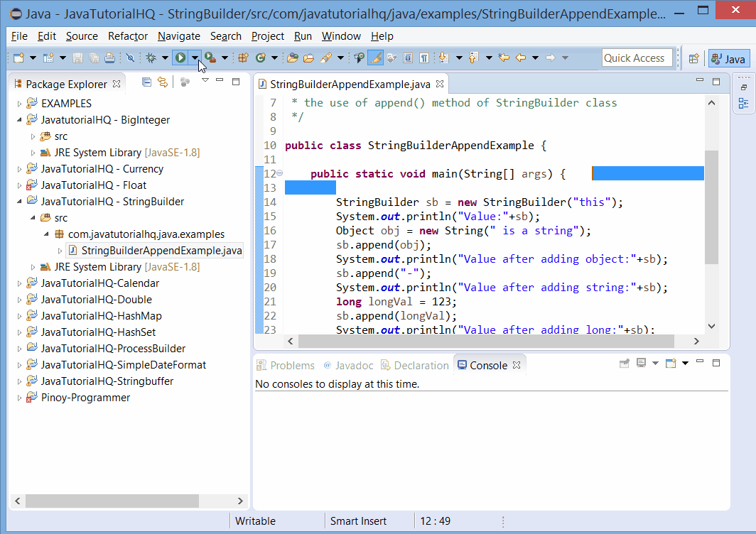756x534 pixels.
Task: Click the Print icon in the toolbar
Action: [x=109, y=58]
